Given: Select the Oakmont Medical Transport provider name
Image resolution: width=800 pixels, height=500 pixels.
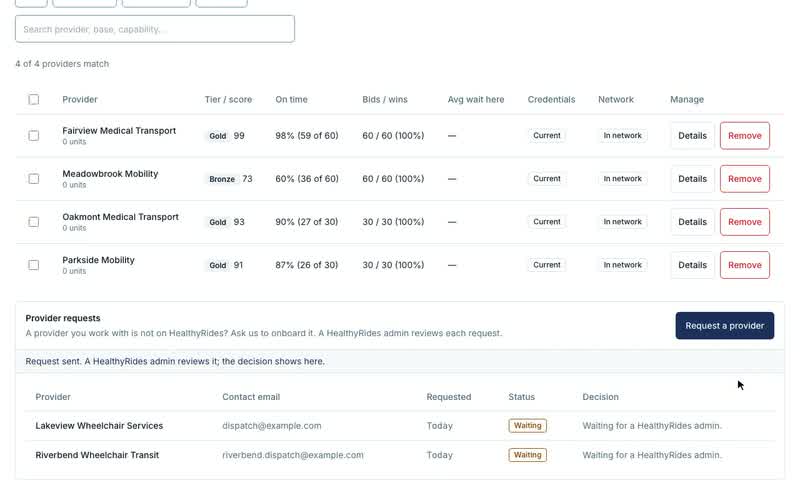Looking at the screenshot, I should [120, 217].
